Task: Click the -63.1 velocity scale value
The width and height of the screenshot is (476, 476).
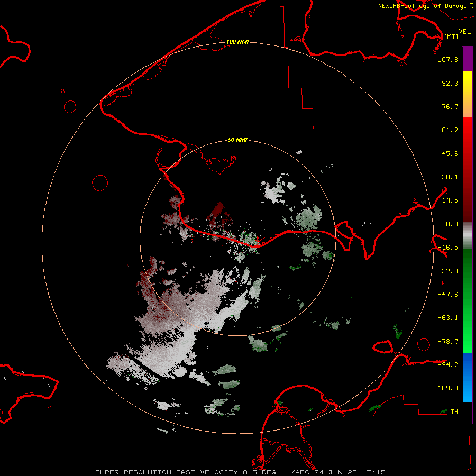Action: (x=448, y=318)
